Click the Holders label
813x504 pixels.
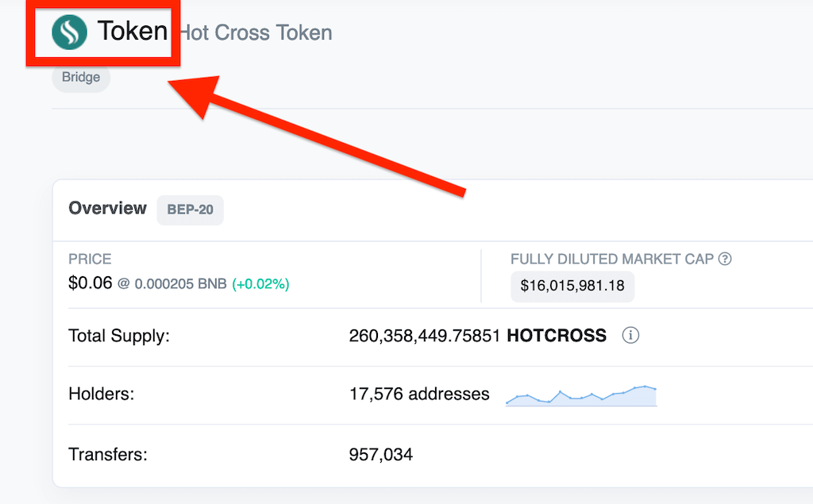point(101,394)
